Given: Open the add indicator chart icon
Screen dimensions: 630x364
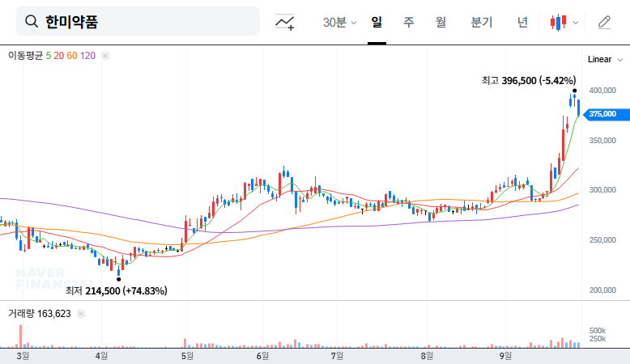Looking at the screenshot, I should pyautogui.click(x=284, y=22).
